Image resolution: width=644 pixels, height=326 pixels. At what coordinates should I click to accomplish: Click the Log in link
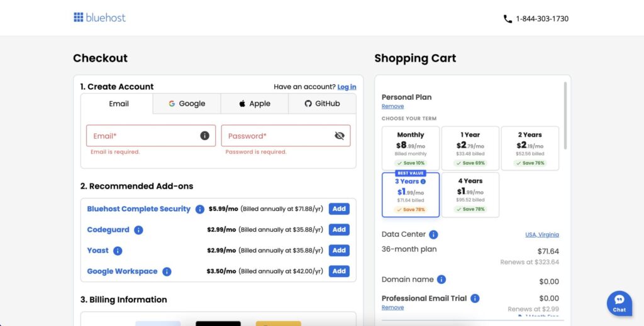click(x=347, y=87)
